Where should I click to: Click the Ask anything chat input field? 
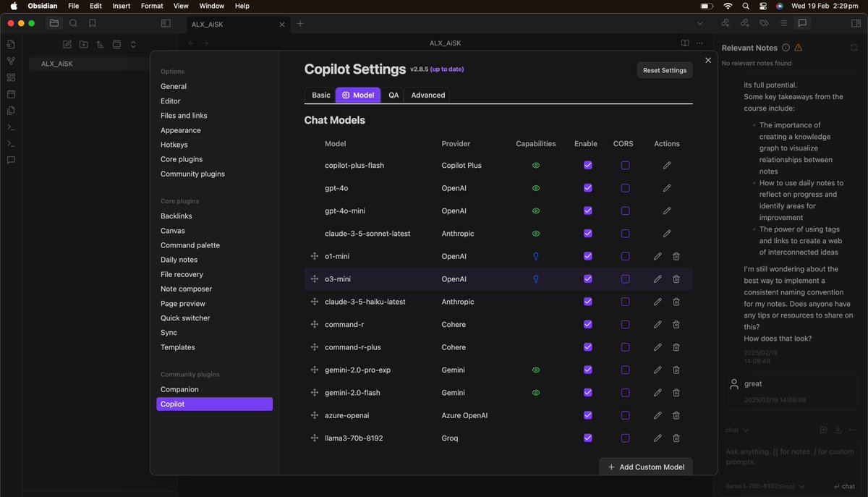coord(792,456)
